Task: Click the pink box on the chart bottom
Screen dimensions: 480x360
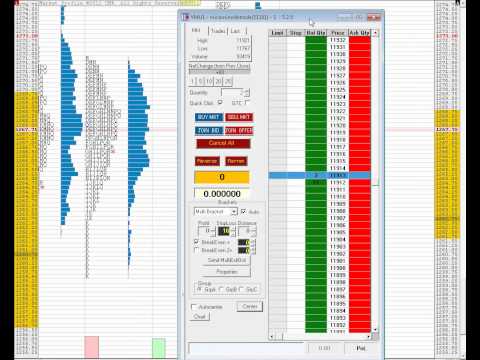Action: point(92,347)
